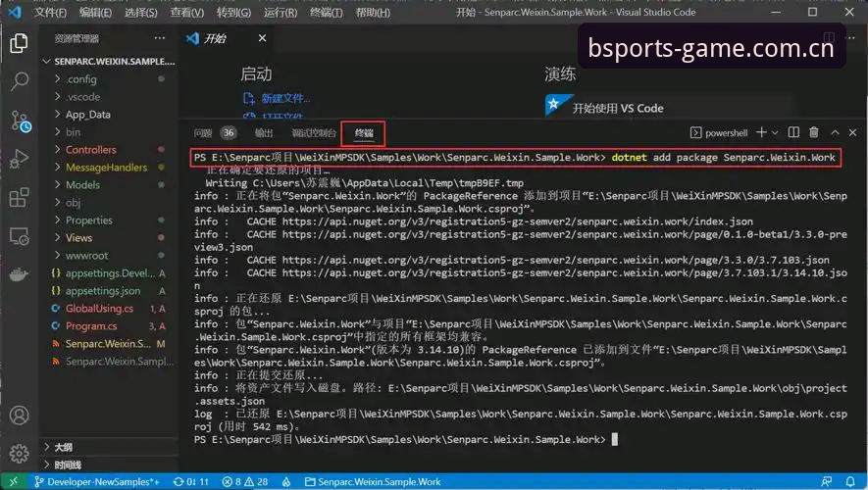This screenshot has width=868, height=490.
Task: Open the errors and warnings status item
Action: (244, 482)
